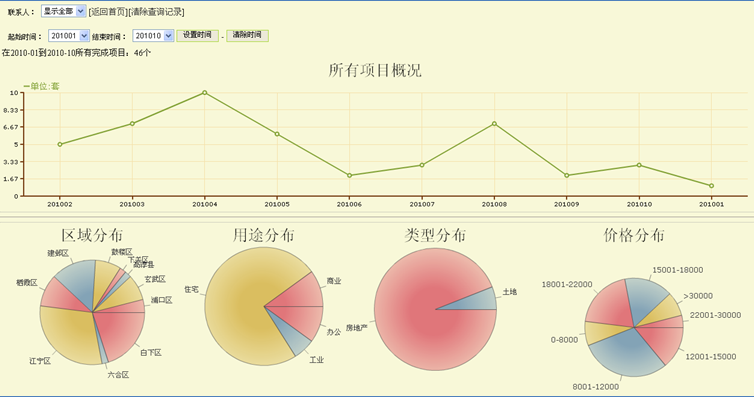The height and width of the screenshot is (397, 754).
Task: Expand the 结束时间 dropdown set to 201010
Action: point(153,36)
